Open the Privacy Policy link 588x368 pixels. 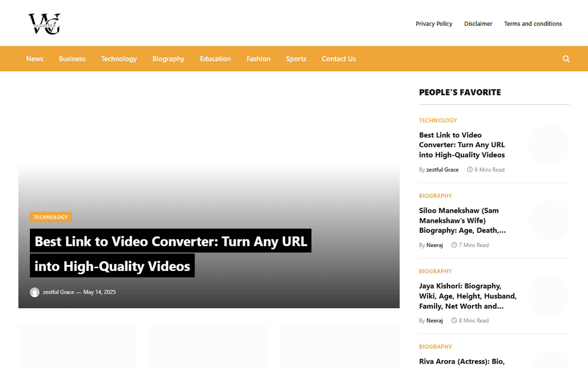(x=434, y=23)
